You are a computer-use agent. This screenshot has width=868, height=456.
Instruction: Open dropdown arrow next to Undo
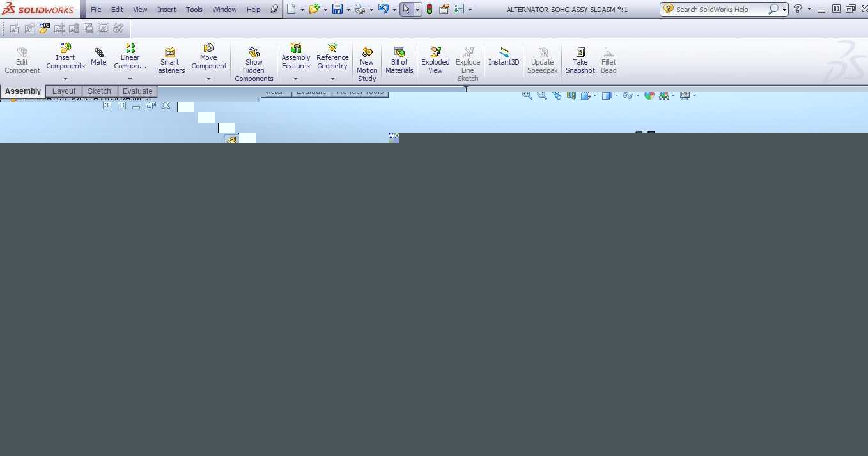pos(394,10)
